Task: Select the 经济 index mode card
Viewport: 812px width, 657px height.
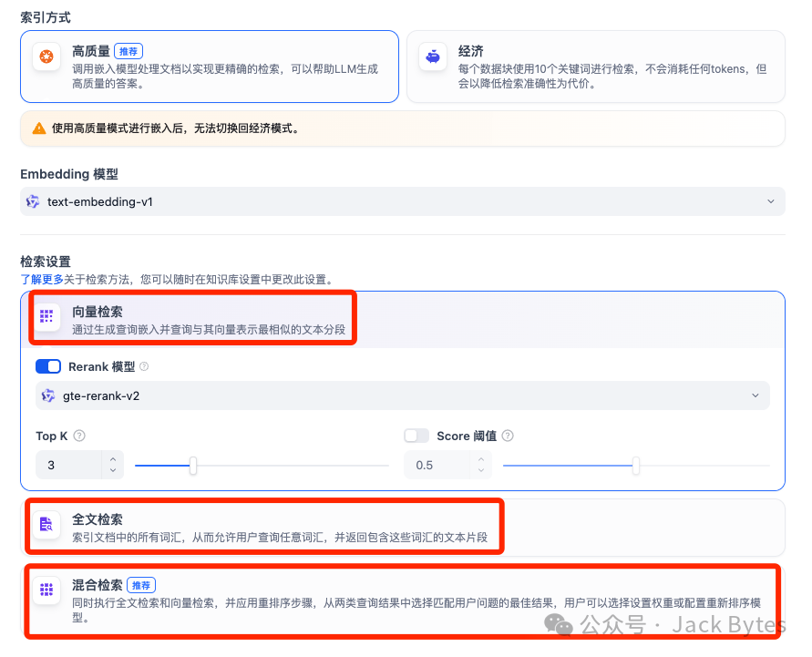Action: (x=595, y=67)
